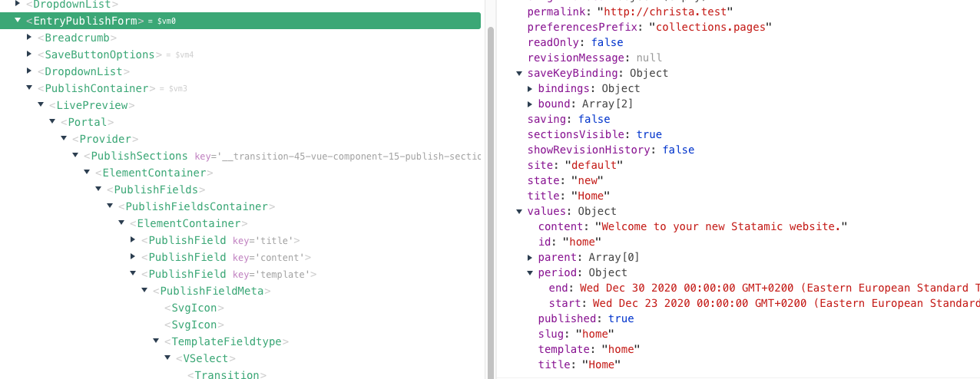Image resolution: width=980 pixels, height=379 pixels.
Task: Collapse the TemplateFieldtype arrow
Action: (156, 341)
